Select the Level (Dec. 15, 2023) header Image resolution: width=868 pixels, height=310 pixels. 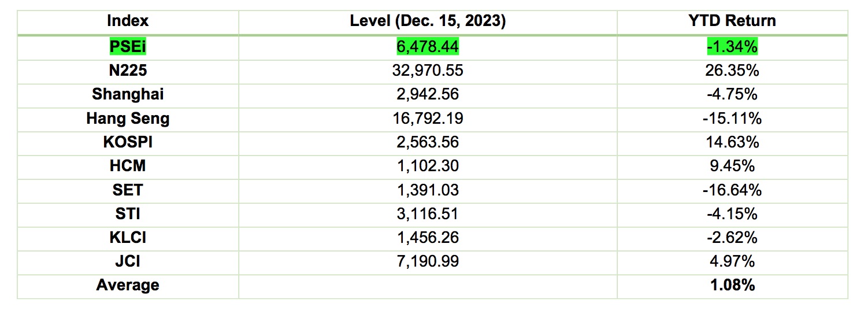click(x=428, y=21)
